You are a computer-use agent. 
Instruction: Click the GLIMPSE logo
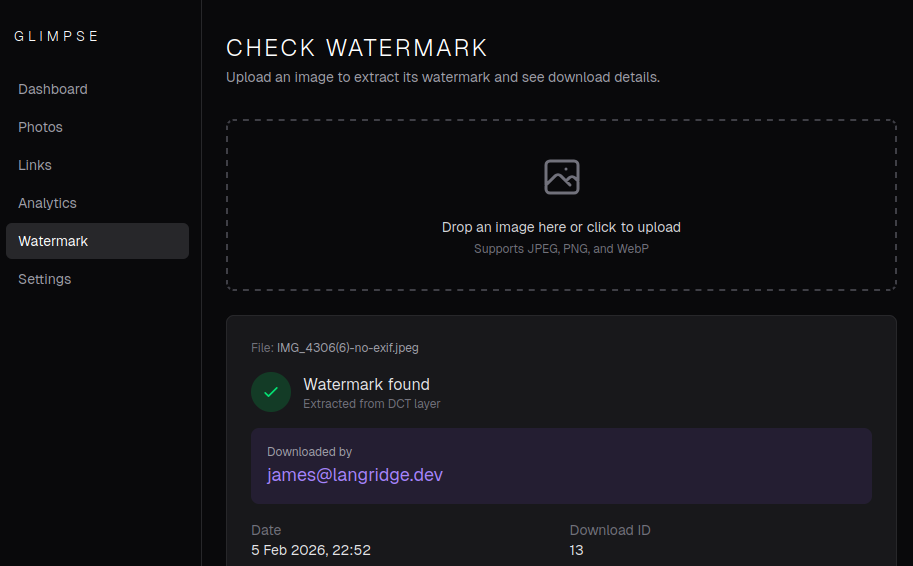(57, 36)
